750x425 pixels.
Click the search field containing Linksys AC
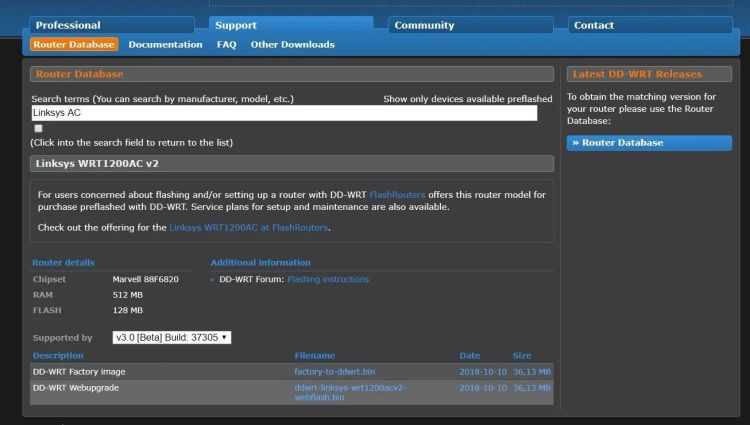coord(284,113)
